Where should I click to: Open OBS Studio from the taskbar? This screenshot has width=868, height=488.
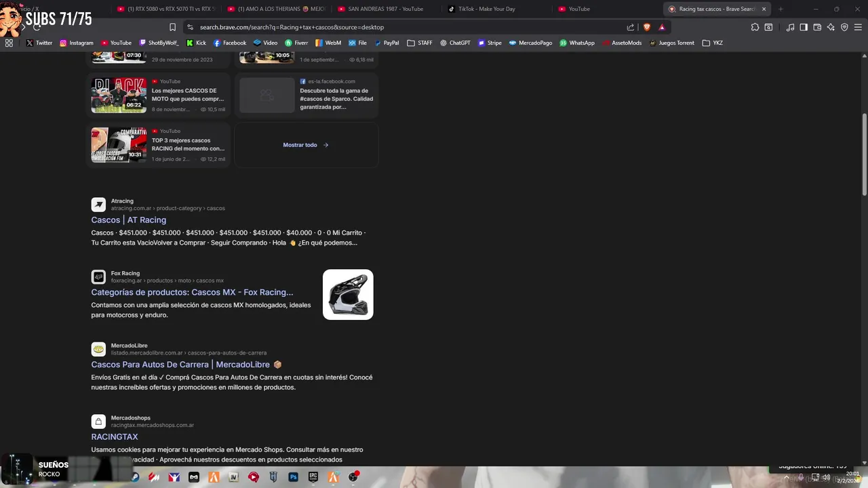pos(353,477)
